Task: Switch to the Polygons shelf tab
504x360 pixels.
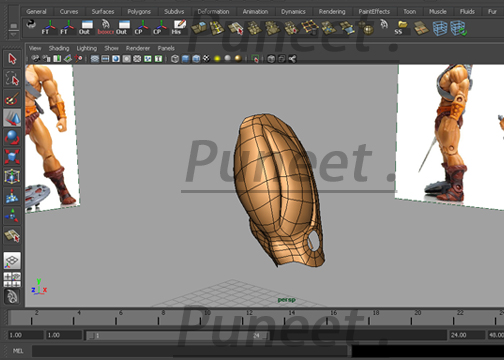Action: tap(139, 12)
